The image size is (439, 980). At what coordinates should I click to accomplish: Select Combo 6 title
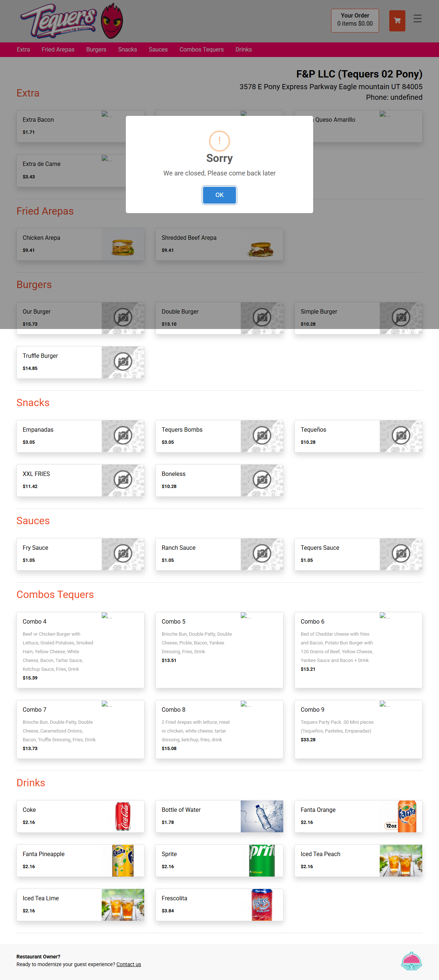(312, 621)
